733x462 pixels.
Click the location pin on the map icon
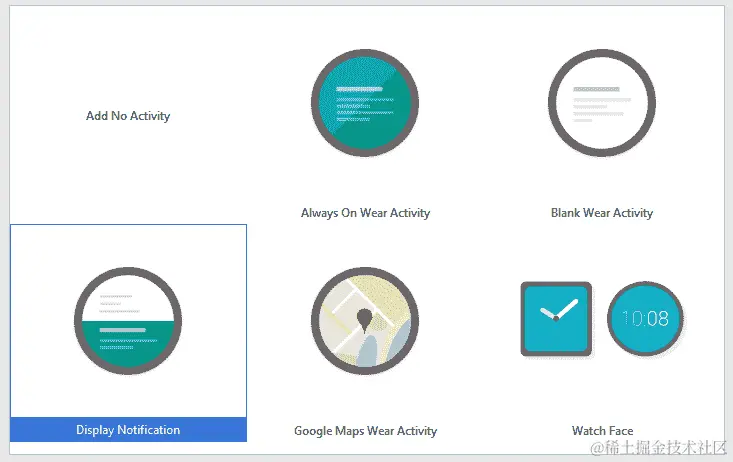click(364, 321)
